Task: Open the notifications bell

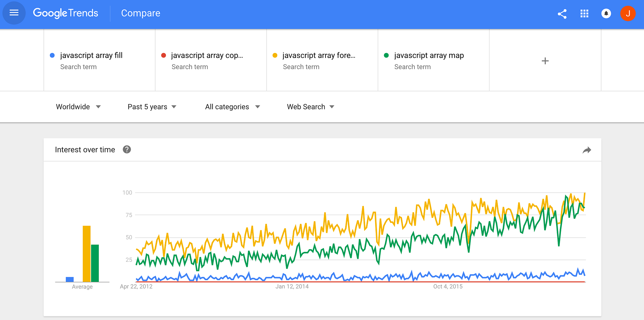Action: tap(606, 14)
